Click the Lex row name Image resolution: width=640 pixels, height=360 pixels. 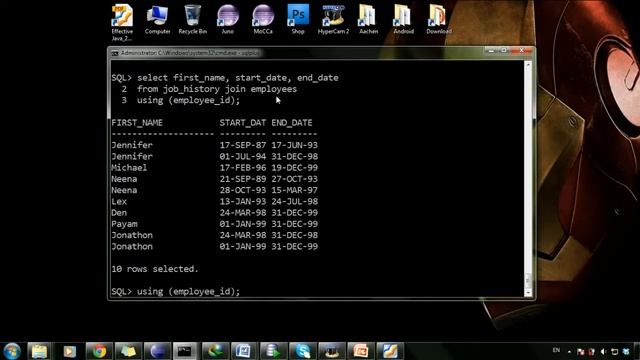(119, 202)
